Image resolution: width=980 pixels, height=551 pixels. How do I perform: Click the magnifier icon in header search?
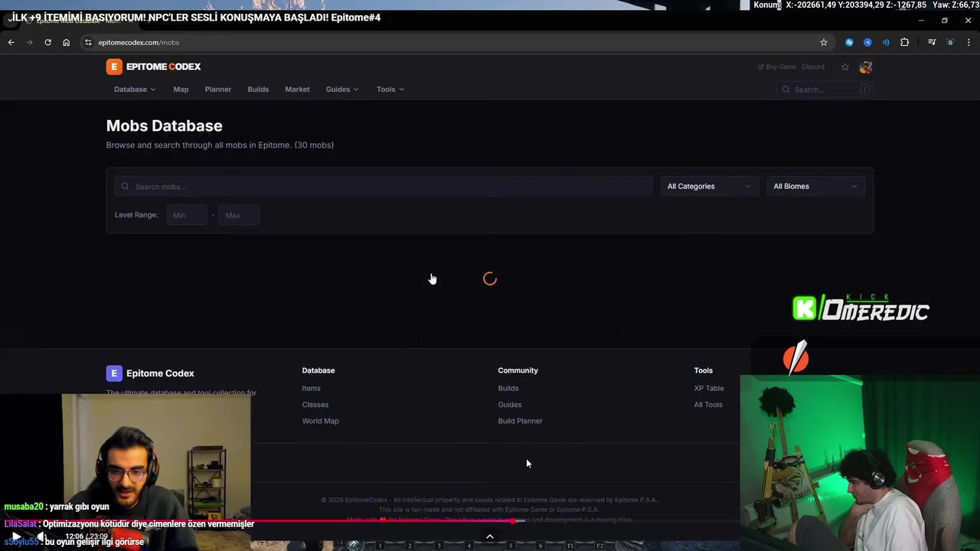click(x=786, y=90)
